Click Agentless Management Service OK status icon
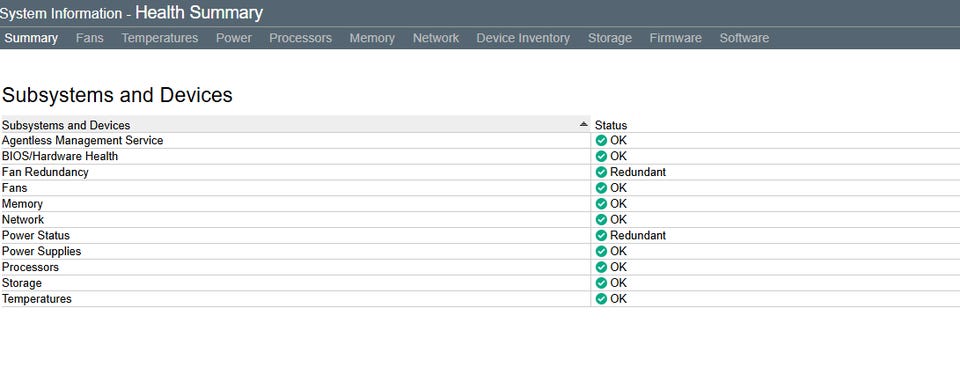 coord(601,140)
